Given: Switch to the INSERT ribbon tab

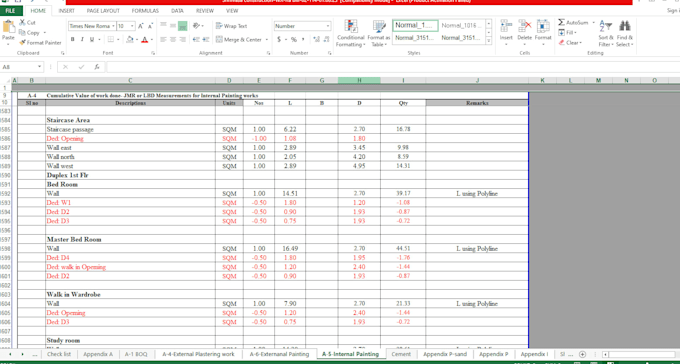Looking at the screenshot, I should click(x=66, y=11).
